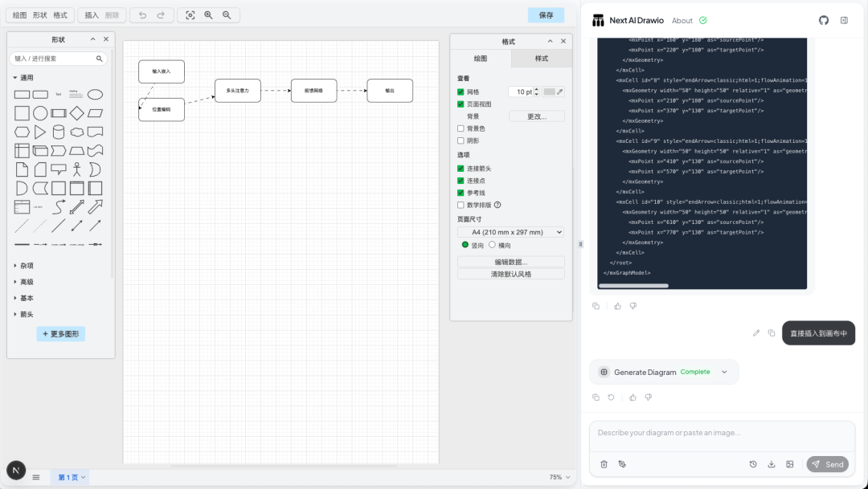Toggle the 网格 grid checkbox
Viewport: 868px width, 489px height.
click(461, 92)
